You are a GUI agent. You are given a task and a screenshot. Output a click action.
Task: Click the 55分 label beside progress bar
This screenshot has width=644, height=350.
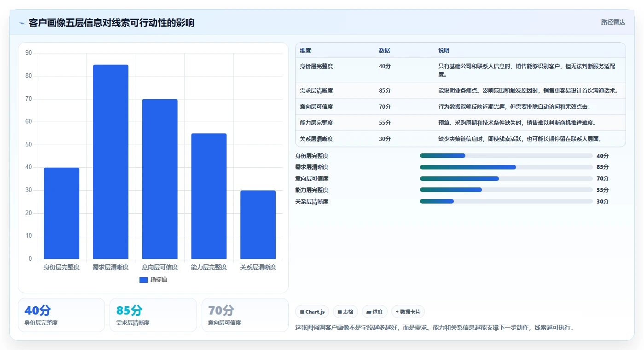602,190
